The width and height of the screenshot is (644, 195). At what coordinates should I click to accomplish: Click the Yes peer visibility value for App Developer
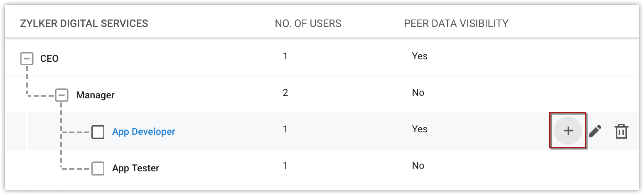[x=419, y=129]
